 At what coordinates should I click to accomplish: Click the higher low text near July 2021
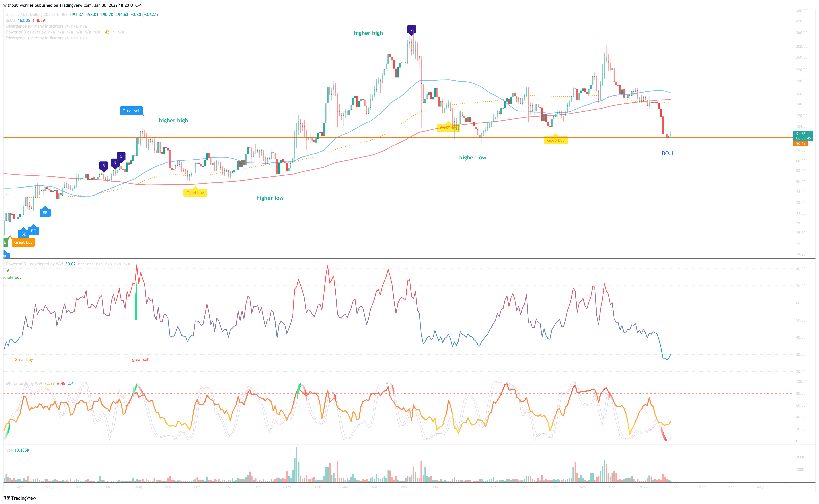473,158
